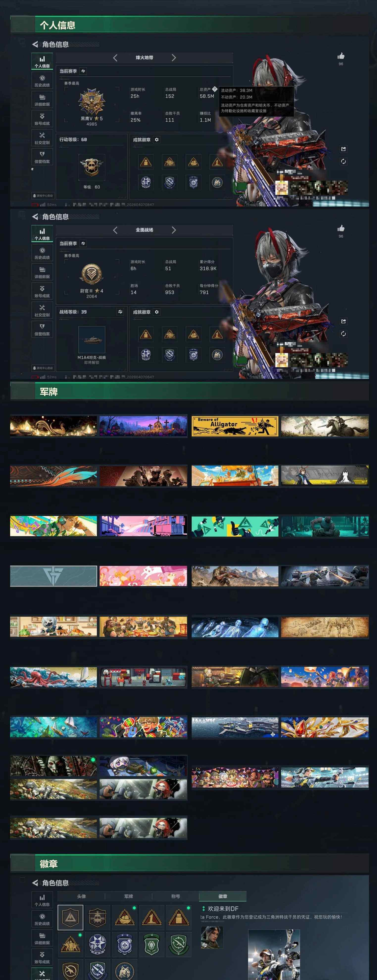Screen dimensions: 377x980
Task: Refresh the character view in 烽火地带 panel
Action: coord(343,161)
